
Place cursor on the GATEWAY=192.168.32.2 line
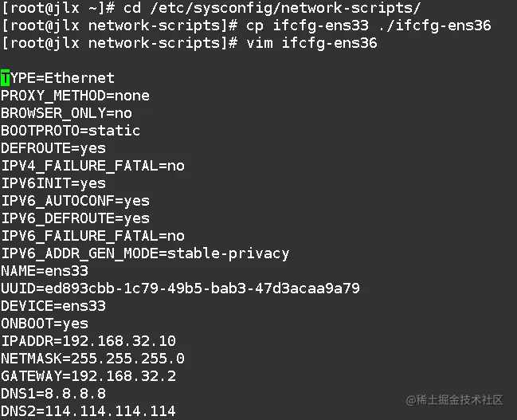[x=88, y=376]
